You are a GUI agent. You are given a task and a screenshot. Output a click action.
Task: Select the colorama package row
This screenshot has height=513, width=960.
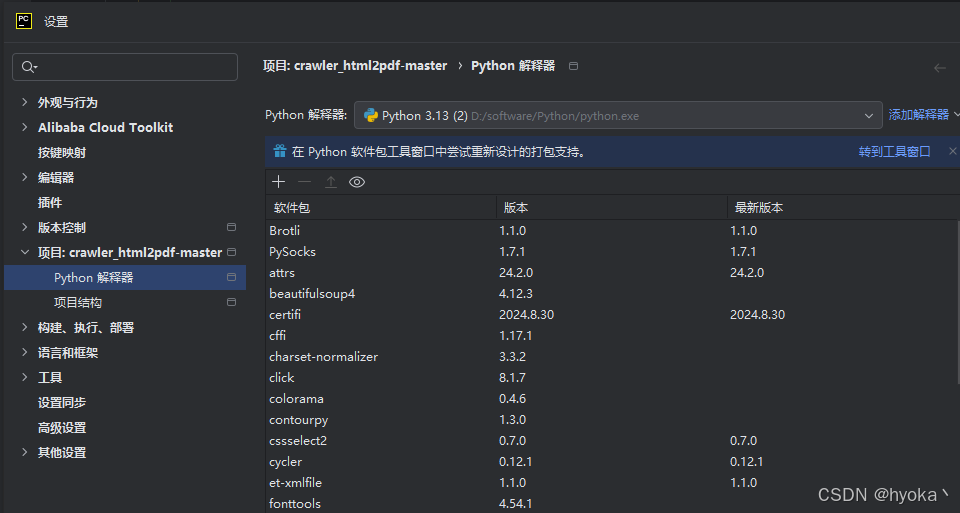610,399
